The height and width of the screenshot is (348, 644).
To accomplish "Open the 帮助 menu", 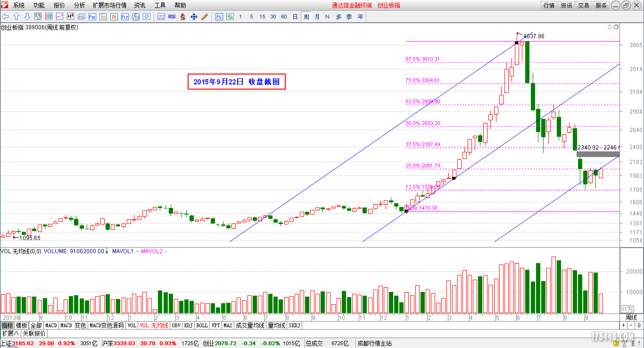I will pos(180,5).
